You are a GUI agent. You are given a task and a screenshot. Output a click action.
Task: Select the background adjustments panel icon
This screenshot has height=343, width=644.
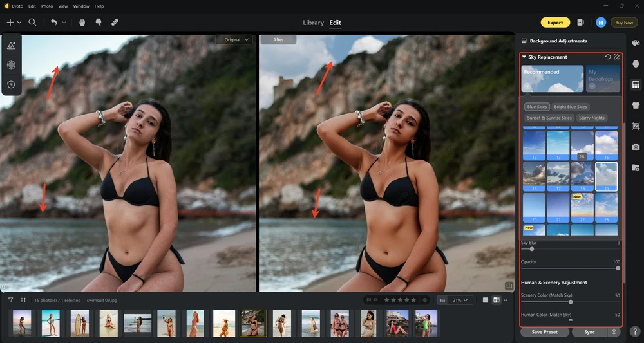coord(636,84)
